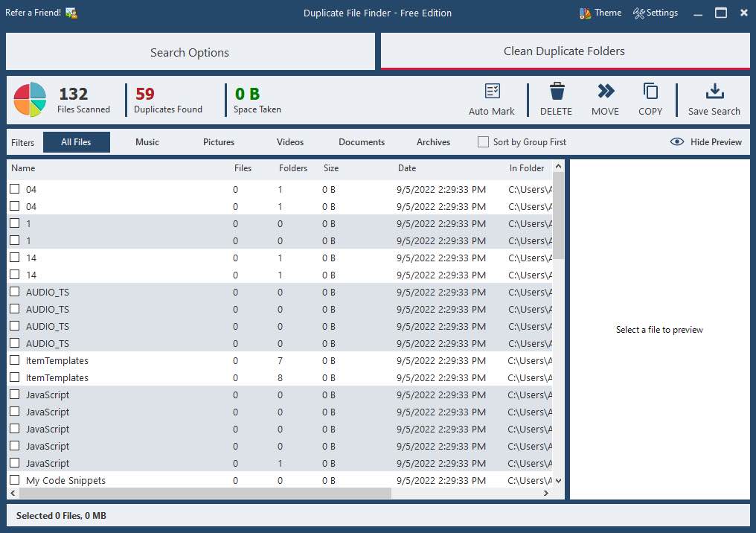
Task: Filter results by Documents
Action: (x=362, y=142)
